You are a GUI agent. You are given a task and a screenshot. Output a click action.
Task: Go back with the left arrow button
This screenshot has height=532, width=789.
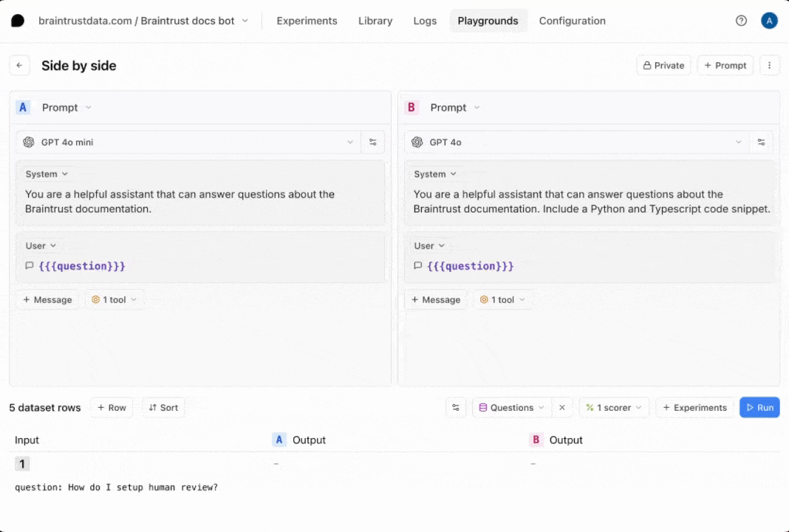pyautogui.click(x=20, y=66)
